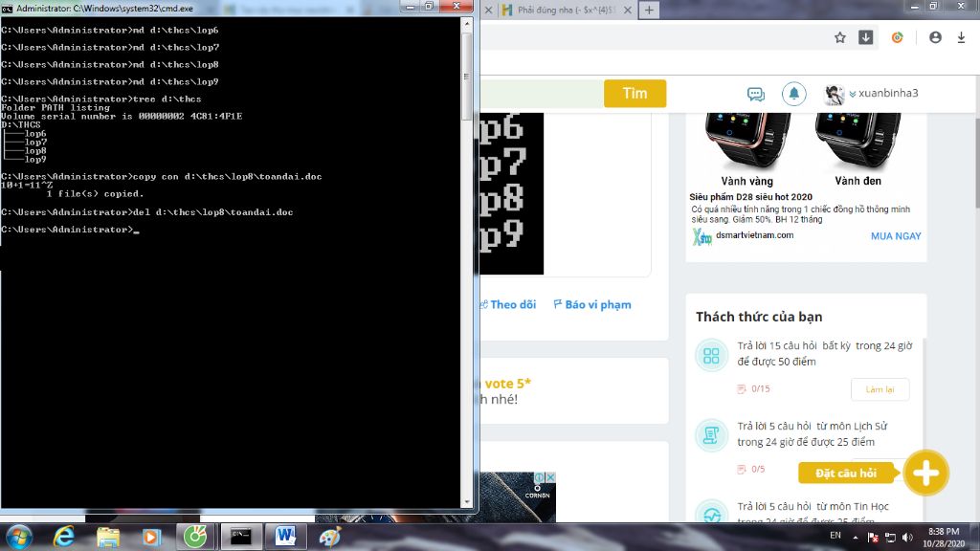Viewport: 980px width, 551px height.
Task: Click the volume speaker tray icon
Action: pyautogui.click(x=907, y=538)
